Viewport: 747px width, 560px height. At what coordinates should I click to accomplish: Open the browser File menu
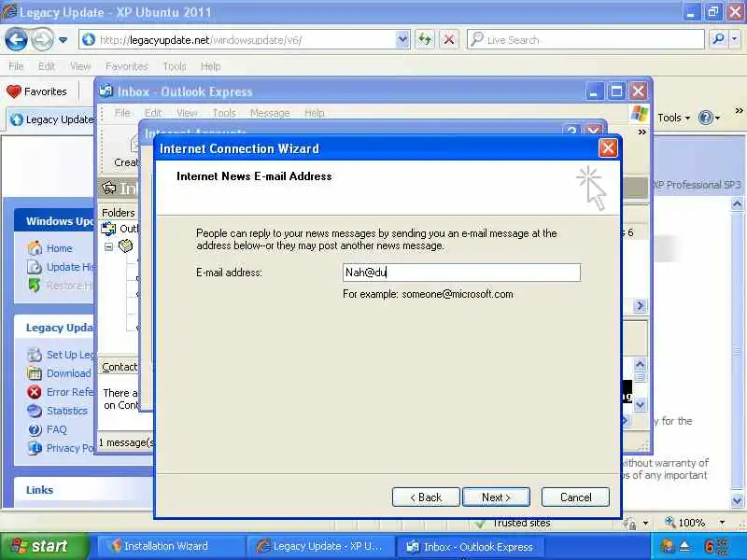pos(16,66)
